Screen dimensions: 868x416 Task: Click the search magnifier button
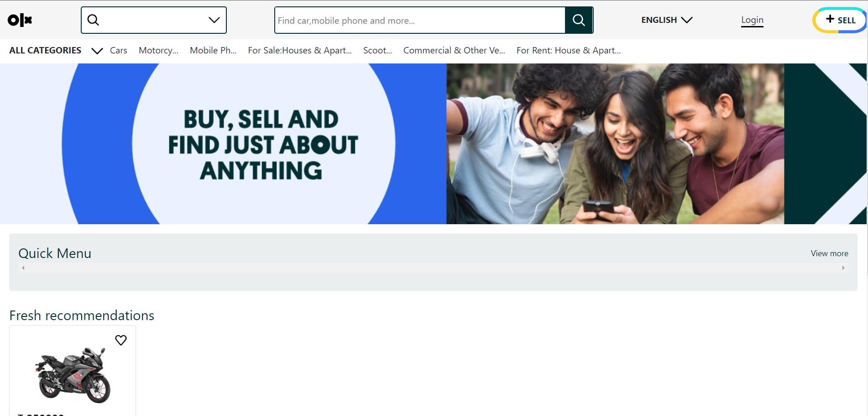click(579, 20)
